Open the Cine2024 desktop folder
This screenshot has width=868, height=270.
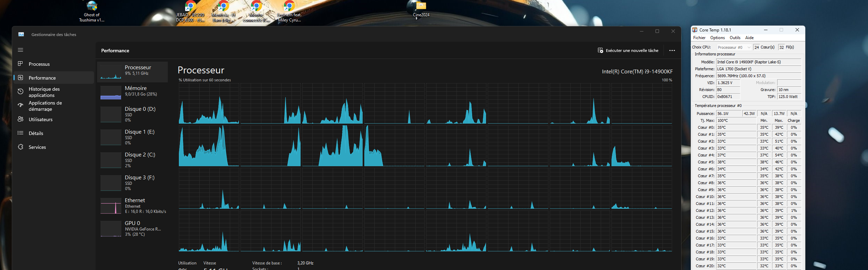421,9
